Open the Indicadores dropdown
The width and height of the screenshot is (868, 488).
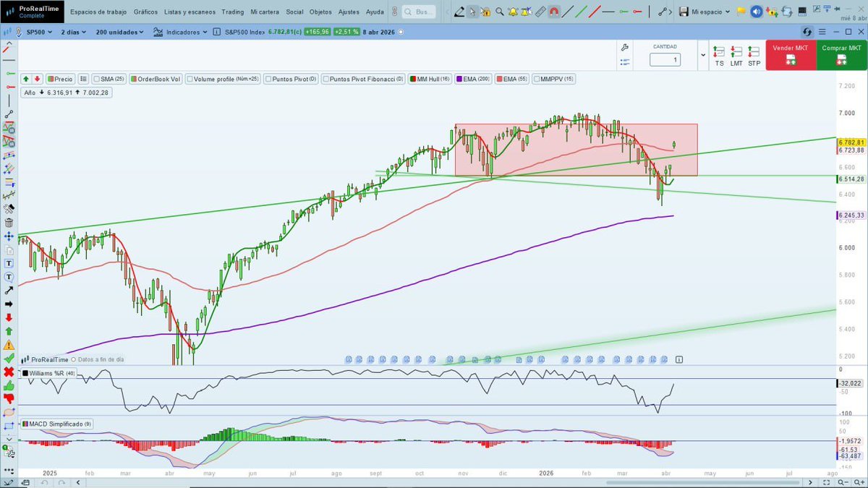[182, 32]
